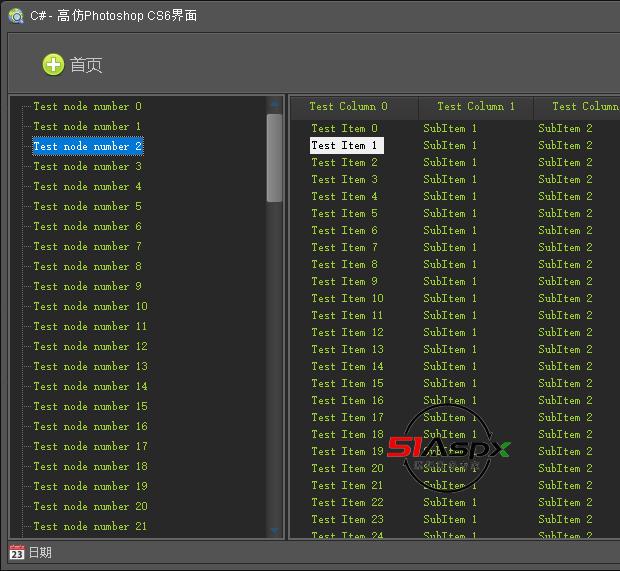The width and height of the screenshot is (620, 571).
Task: Select tree node Test node number 3
Action: click(x=87, y=166)
